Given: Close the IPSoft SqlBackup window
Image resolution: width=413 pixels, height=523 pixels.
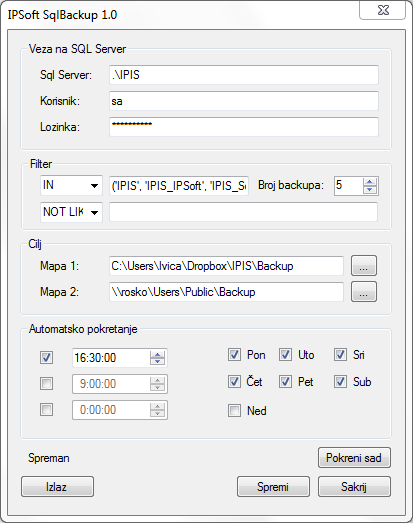Looking at the screenshot, I should [383, 10].
